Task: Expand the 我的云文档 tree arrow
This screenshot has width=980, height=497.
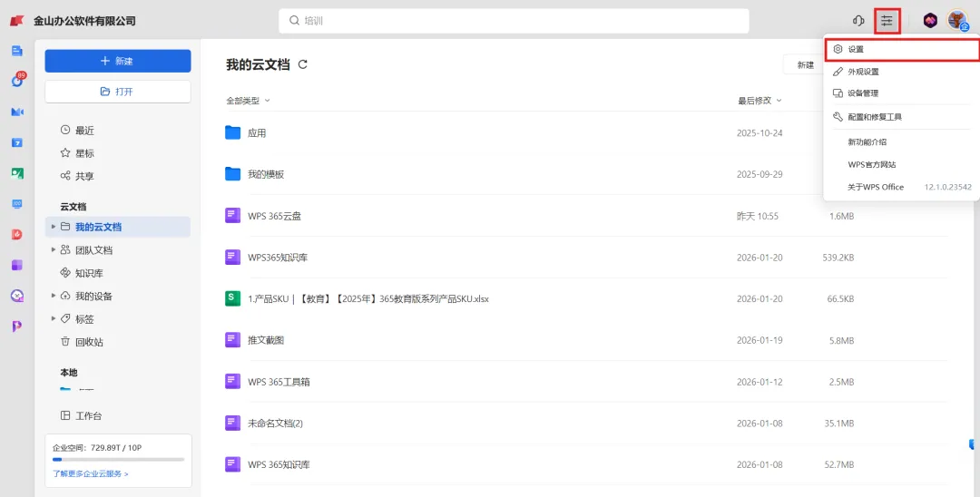Action: (x=54, y=227)
